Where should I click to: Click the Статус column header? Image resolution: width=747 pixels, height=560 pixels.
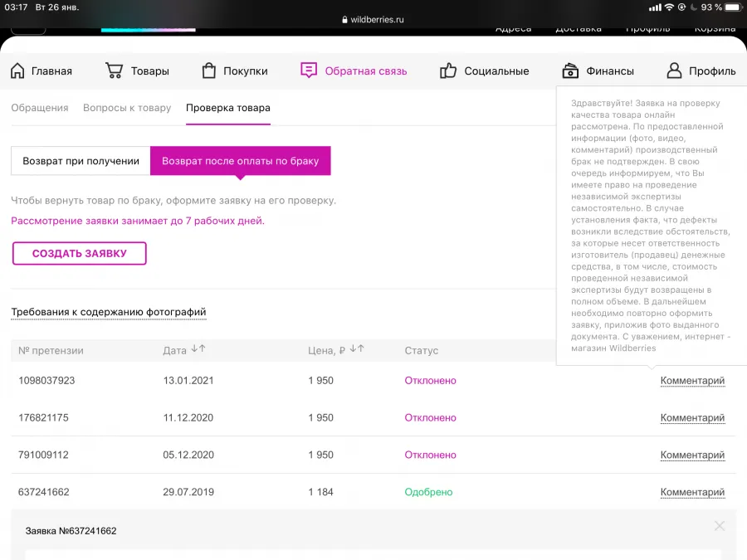pos(421,350)
